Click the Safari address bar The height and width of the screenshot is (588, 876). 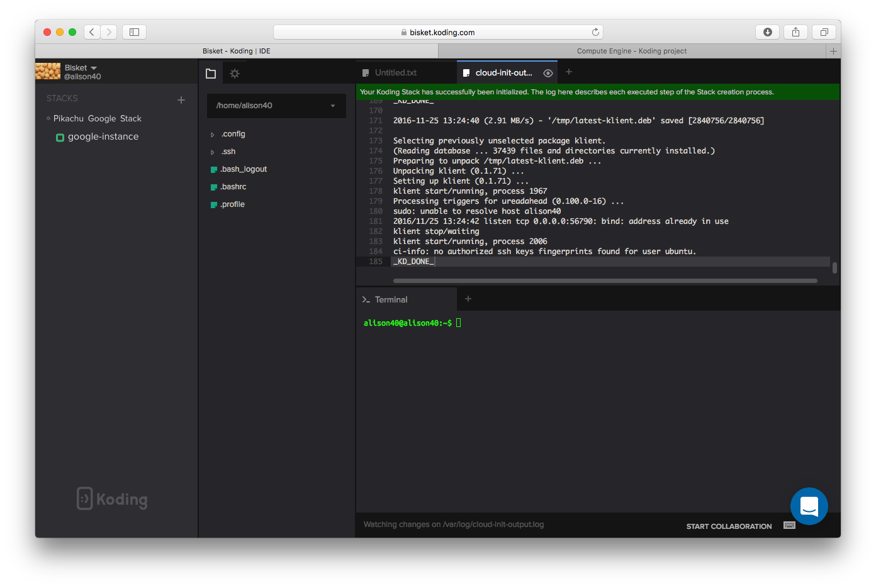coord(438,32)
